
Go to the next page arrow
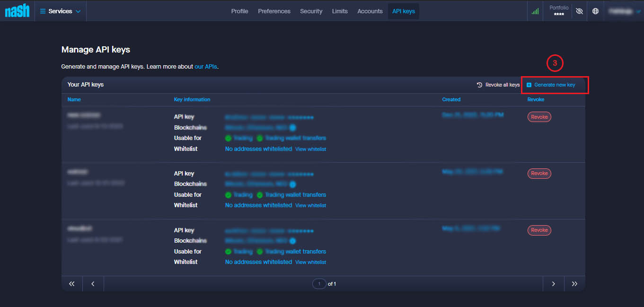553,284
